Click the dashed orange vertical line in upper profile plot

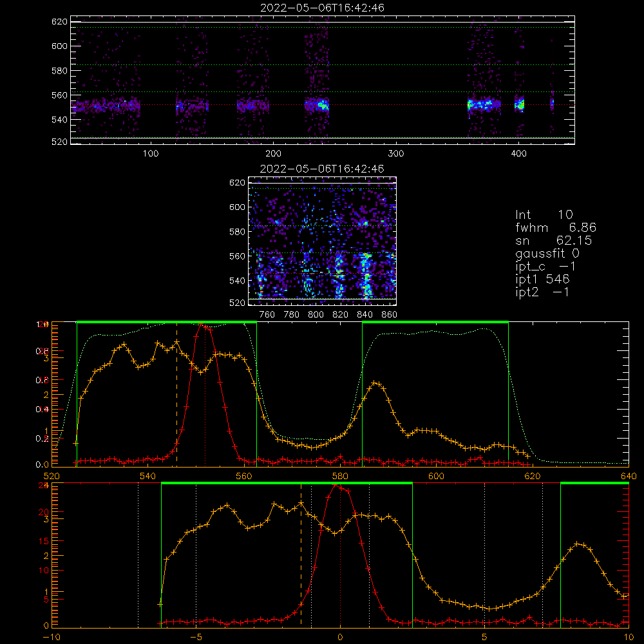[x=176, y=393]
